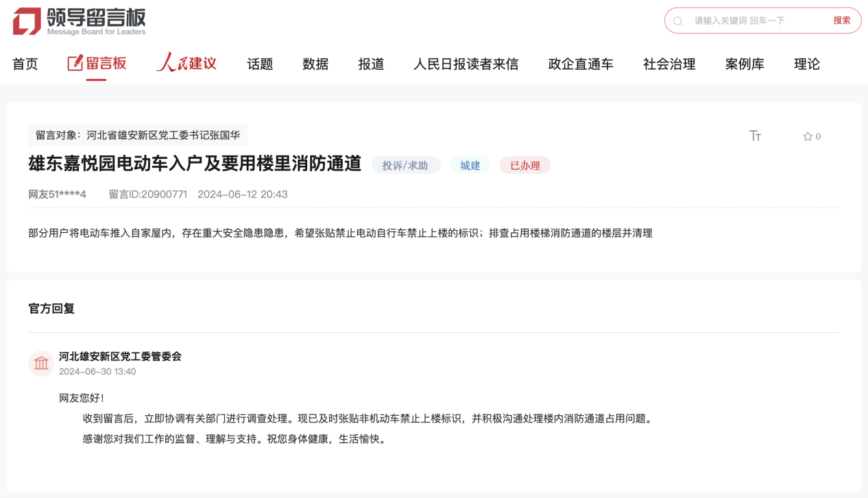This screenshot has width=868, height=498.
Task: Select the 报道 menu item
Action: tap(371, 64)
